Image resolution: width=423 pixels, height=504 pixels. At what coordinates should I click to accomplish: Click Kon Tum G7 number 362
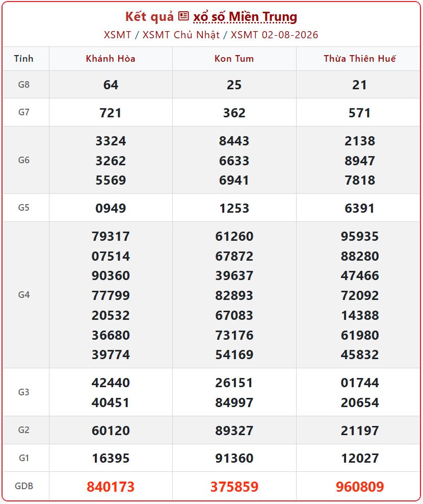tap(234, 113)
